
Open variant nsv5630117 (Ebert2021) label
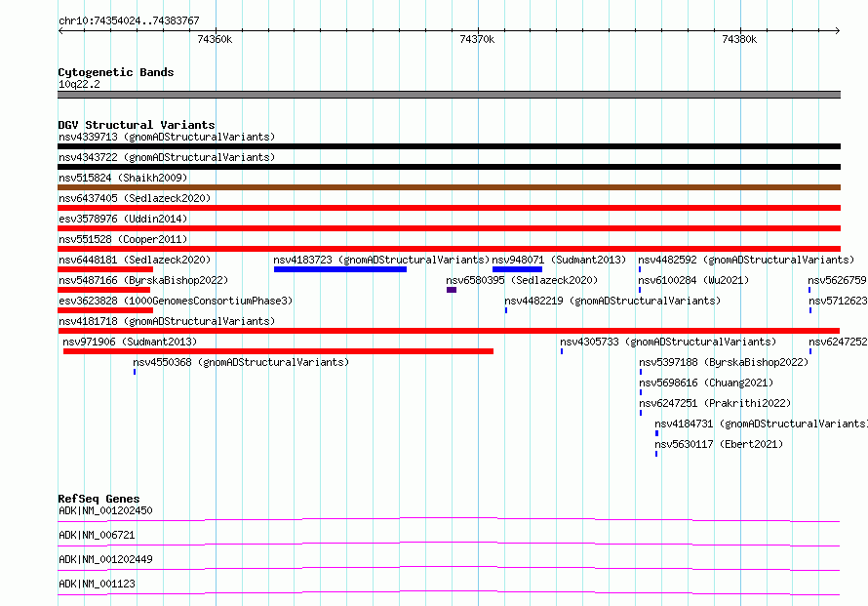pyautogui.click(x=719, y=444)
